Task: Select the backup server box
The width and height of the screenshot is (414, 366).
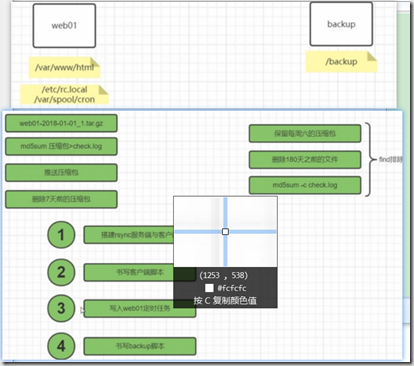Action: [341, 24]
